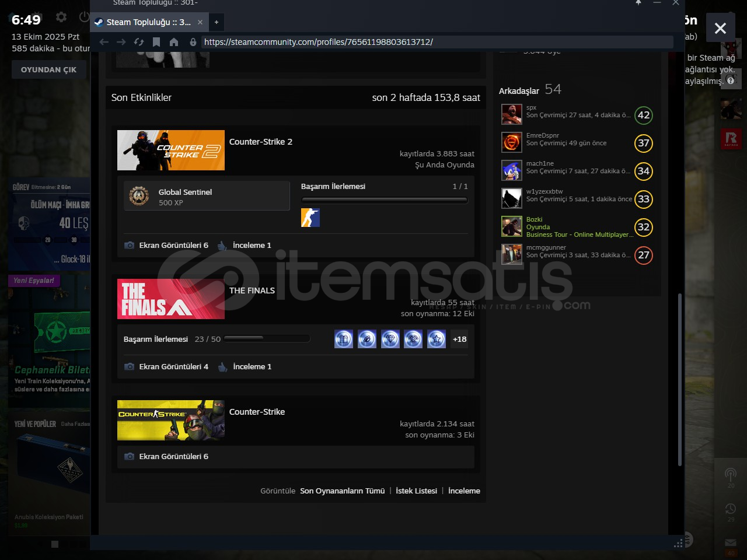
Task: Click the level 42 badge
Action: click(x=644, y=115)
